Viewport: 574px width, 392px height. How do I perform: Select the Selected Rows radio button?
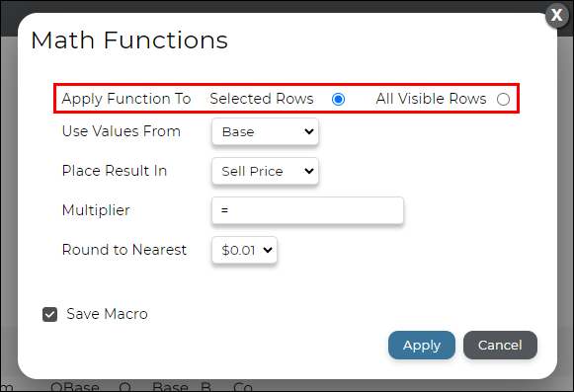coord(338,99)
